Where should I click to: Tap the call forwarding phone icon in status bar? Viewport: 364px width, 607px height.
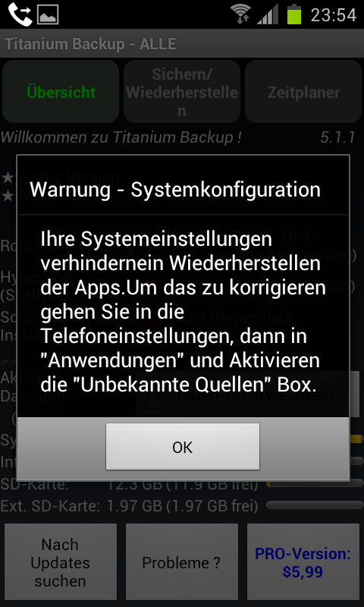click(x=20, y=14)
